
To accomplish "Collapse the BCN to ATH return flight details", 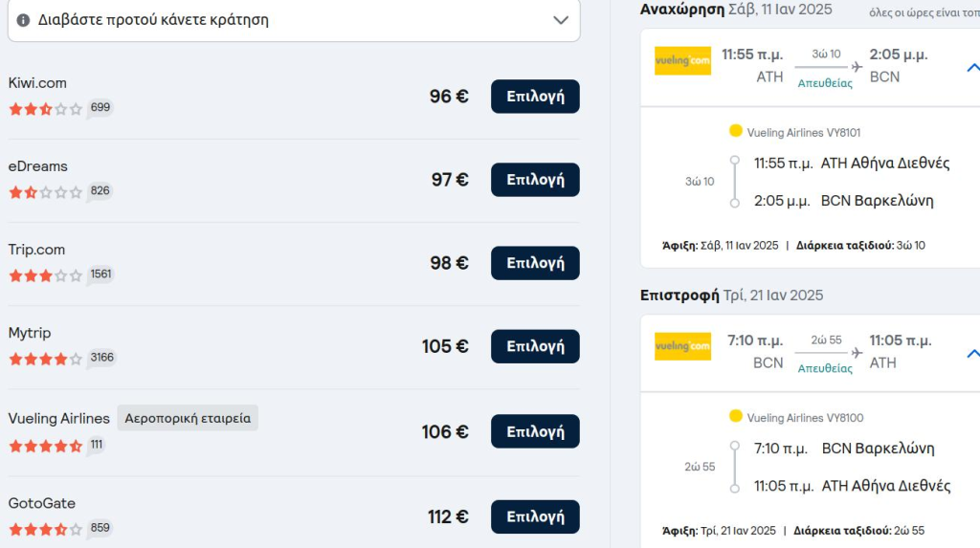I will click(973, 354).
